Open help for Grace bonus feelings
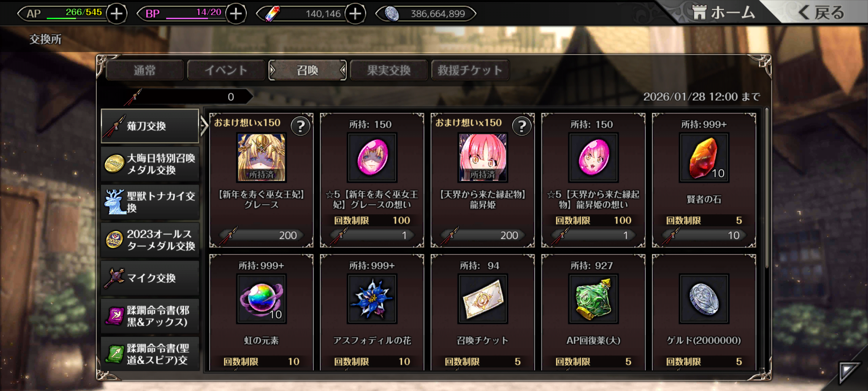This screenshot has height=391, width=868. pos(301,126)
